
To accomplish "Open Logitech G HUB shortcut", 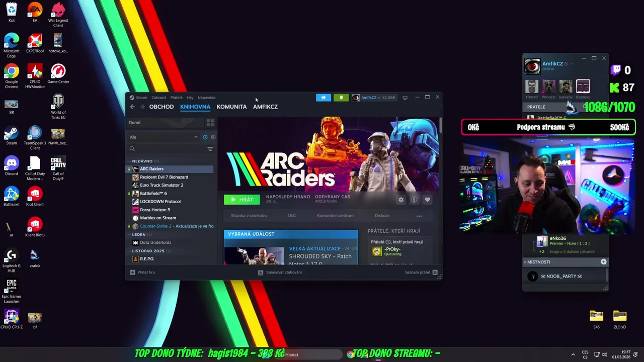I will coord(12,260).
